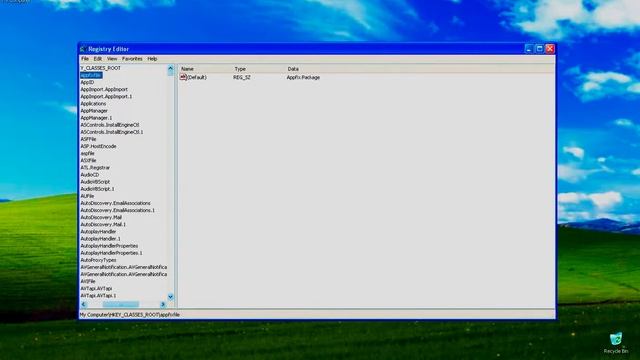Select the AudioCD key
640x360 pixels.
click(x=90, y=175)
